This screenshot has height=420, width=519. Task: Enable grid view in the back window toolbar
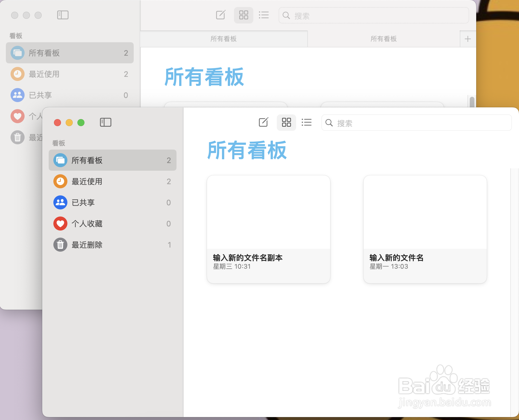(x=243, y=15)
